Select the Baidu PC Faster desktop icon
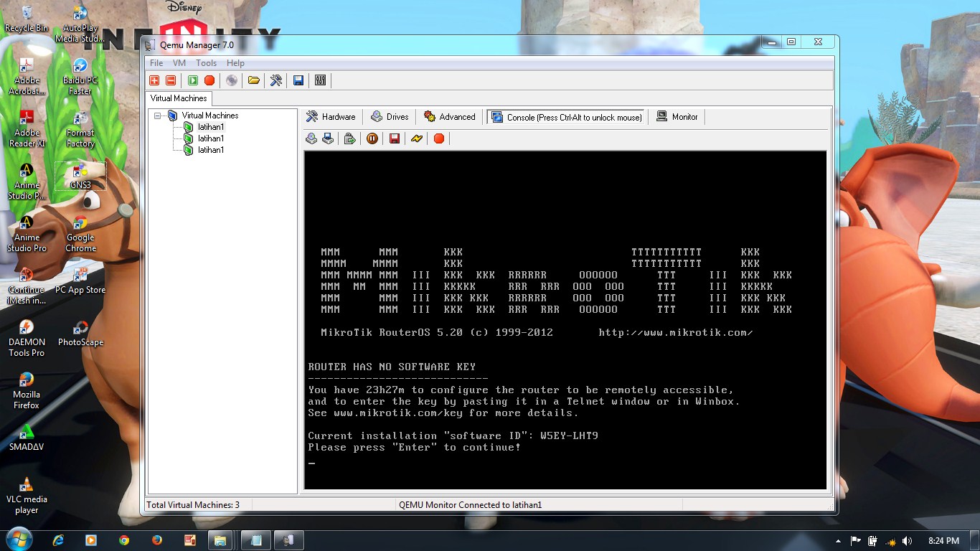Image resolution: width=980 pixels, height=551 pixels. tap(80, 76)
